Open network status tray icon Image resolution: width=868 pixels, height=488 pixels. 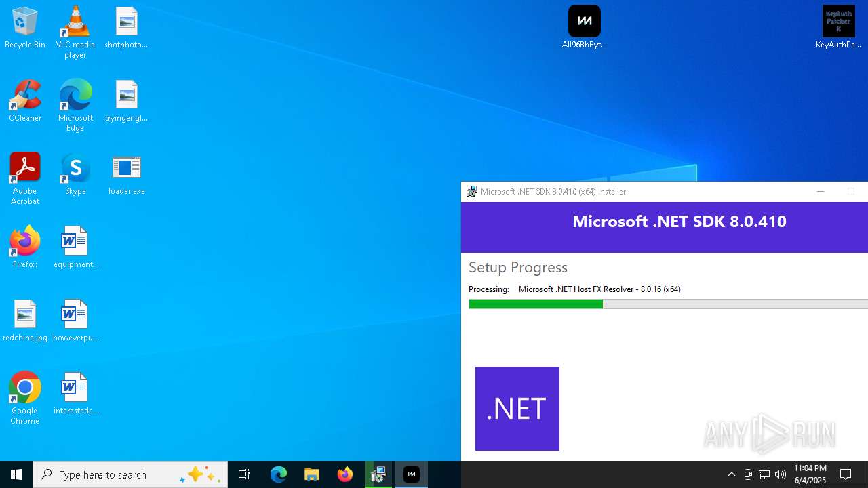coord(764,474)
